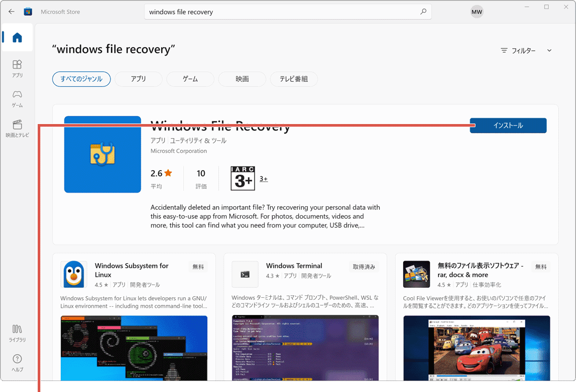Image resolution: width=576 pixels, height=392 pixels.
Task: Click the ヘルプ sidebar icon
Action: coord(17,361)
